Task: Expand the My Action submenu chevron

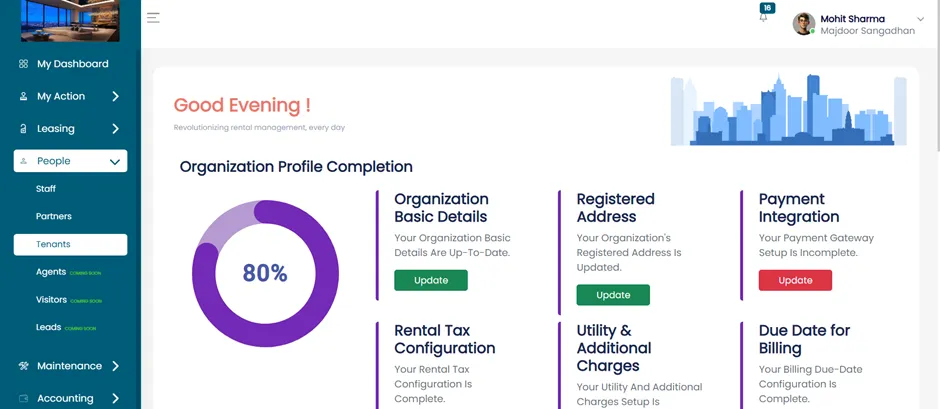Action: pyautogui.click(x=115, y=96)
